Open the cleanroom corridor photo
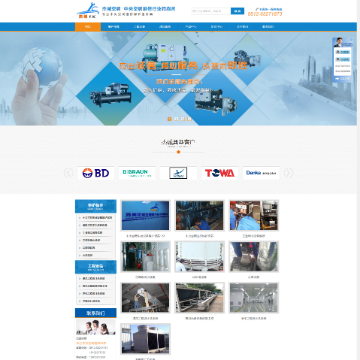This screenshot has height=360, width=360. pos(254,298)
